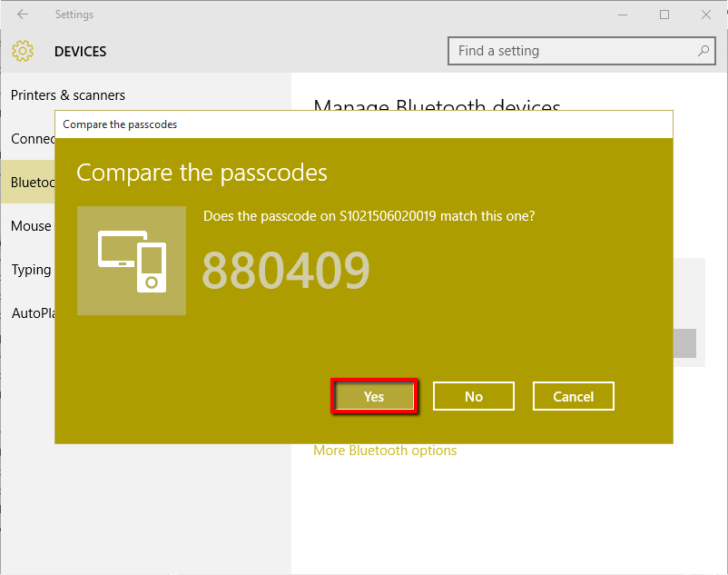Screen dimensions: 728x575
Task: Click the Settings gear icon
Action: coord(22,51)
